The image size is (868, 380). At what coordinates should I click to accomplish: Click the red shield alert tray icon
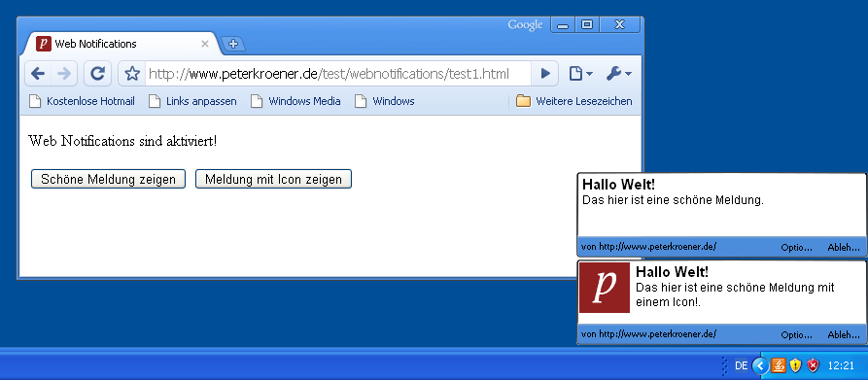tap(813, 365)
